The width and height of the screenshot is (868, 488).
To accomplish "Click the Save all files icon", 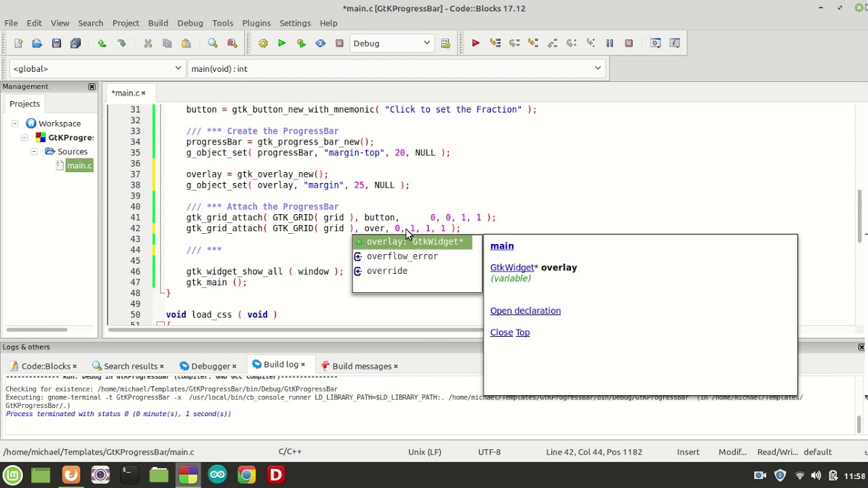I will click(x=75, y=43).
